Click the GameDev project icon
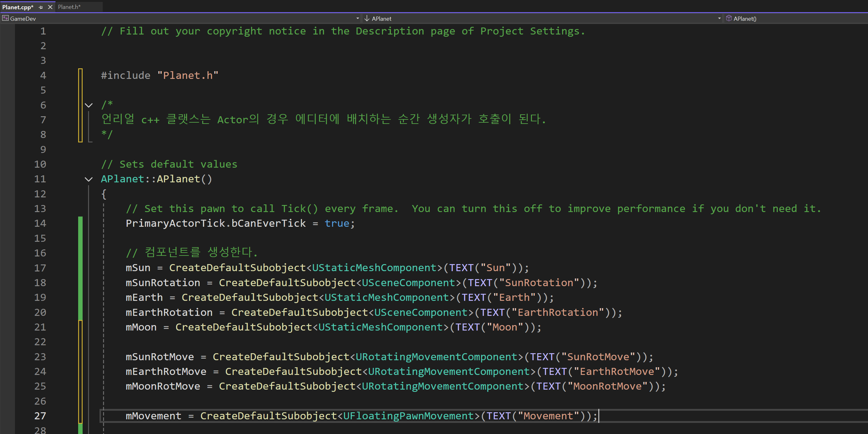Image resolution: width=868 pixels, height=434 pixels. coord(5,18)
